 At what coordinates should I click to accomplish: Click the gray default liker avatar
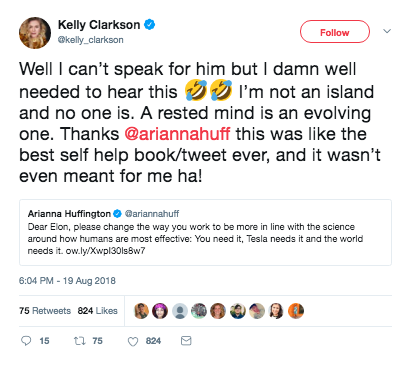pyautogui.click(x=180, y=311)
